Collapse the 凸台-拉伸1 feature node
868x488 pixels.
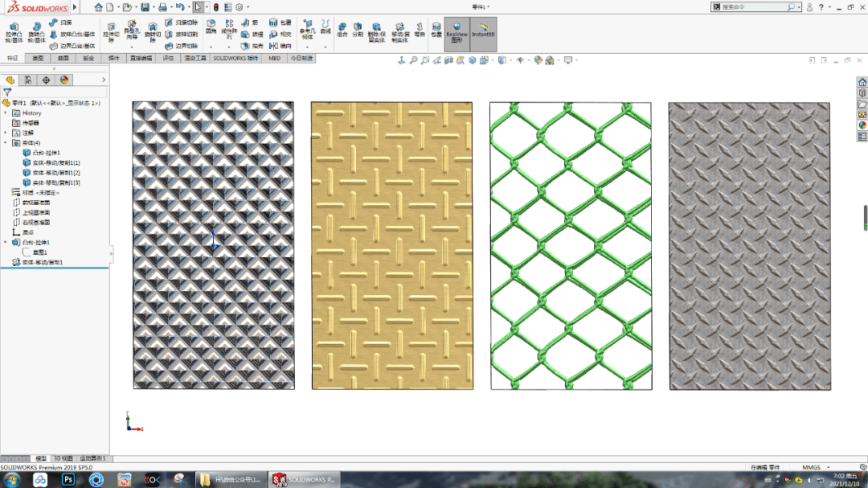click(x=6, y=242)
